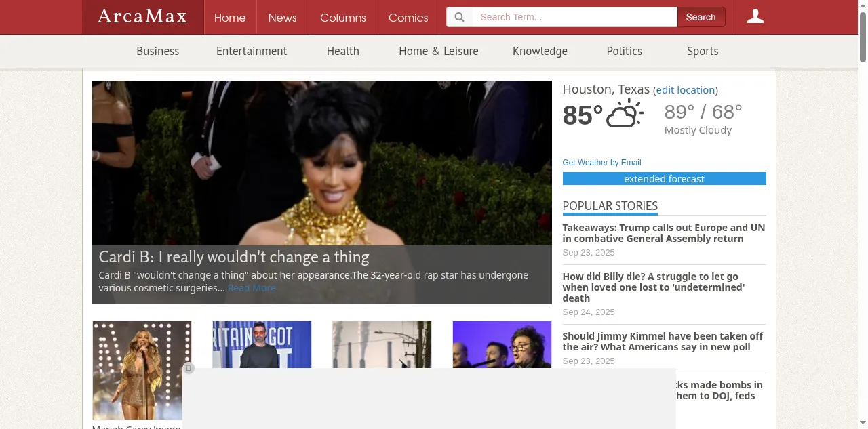Open Cardi B headline article

(234, 257)
